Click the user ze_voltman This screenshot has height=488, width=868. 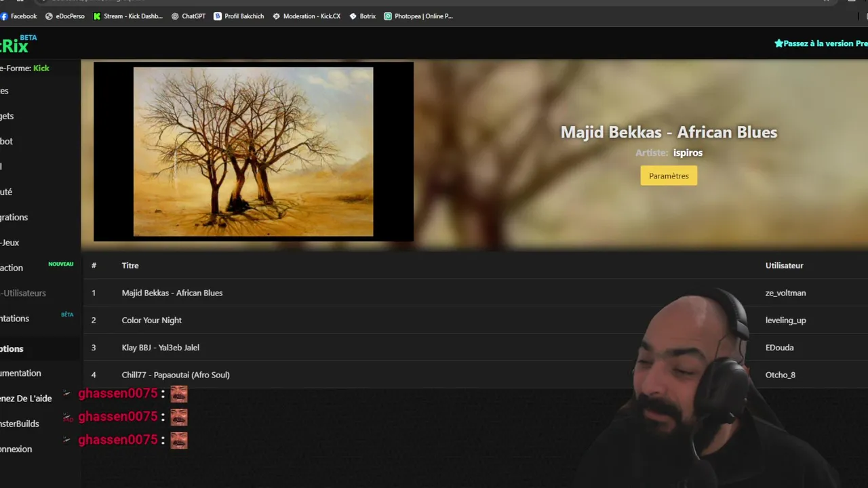pyautogui.click(x=786, y=293)
